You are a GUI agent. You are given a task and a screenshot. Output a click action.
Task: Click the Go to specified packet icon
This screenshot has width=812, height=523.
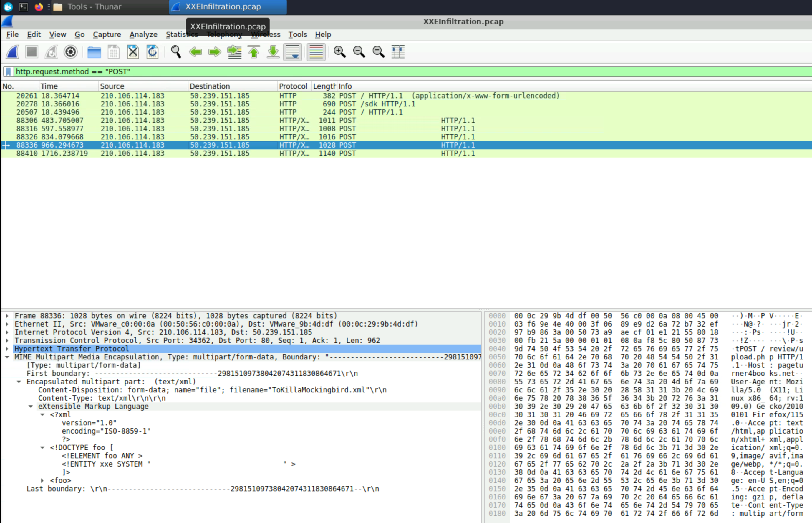pos(235,52)
